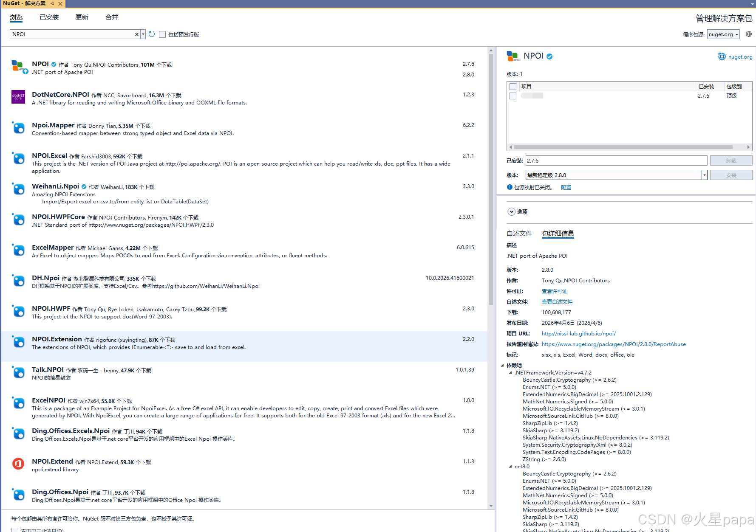The image size is (756, 532).
Task: Click the ExcelMapper package icon
Action: click(18, 250)
